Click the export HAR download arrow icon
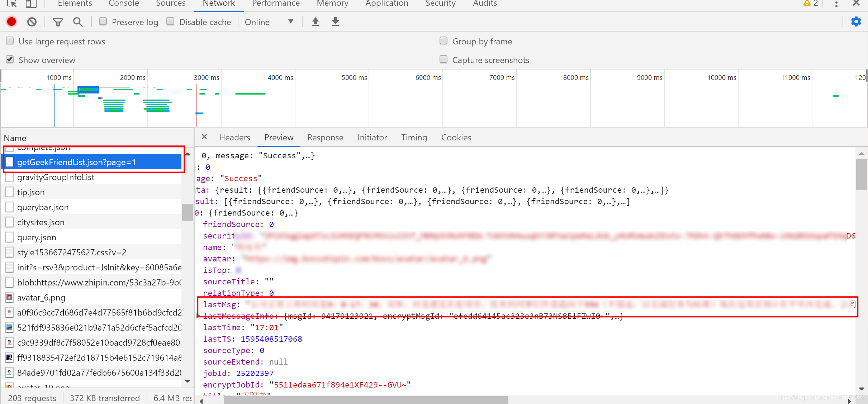This screenshot has width=868, height=404. tap(335, 22)
